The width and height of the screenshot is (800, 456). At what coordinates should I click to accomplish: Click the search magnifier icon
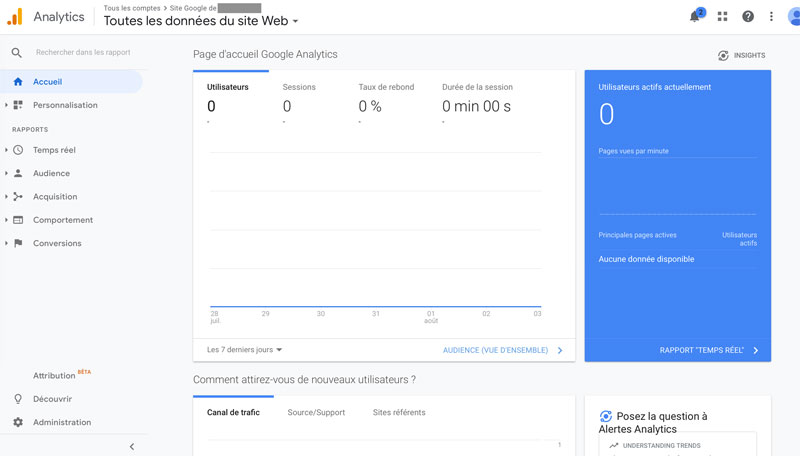(17, 53)
